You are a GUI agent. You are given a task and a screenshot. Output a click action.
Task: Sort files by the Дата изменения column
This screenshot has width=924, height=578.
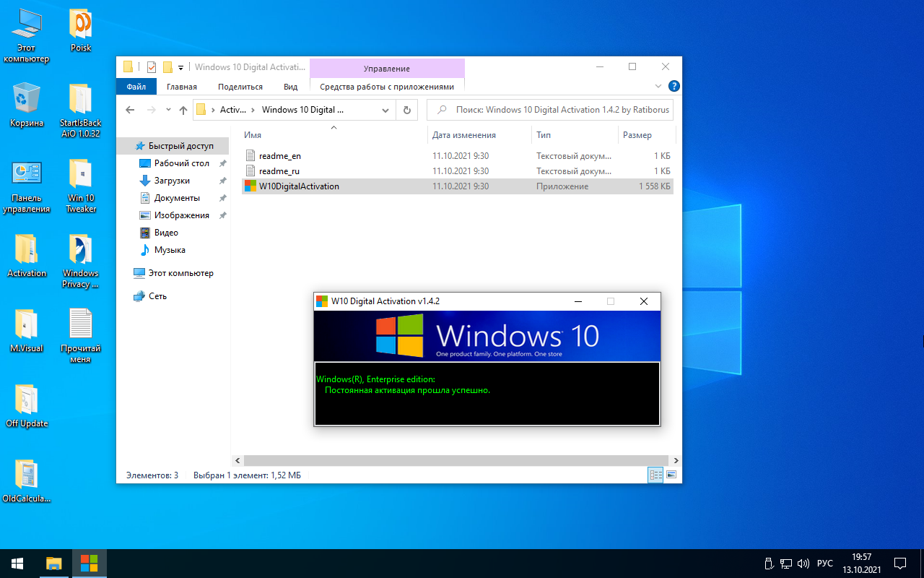point(464,135)
